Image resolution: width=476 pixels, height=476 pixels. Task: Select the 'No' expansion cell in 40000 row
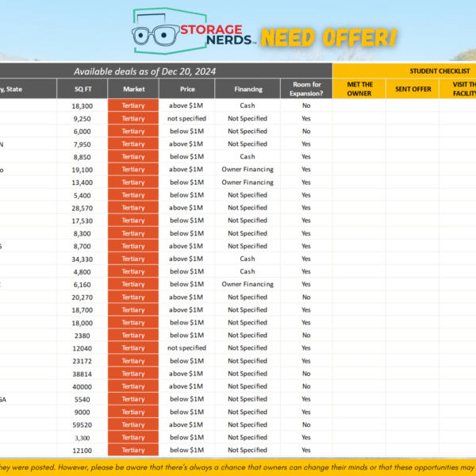click(306, 386)
